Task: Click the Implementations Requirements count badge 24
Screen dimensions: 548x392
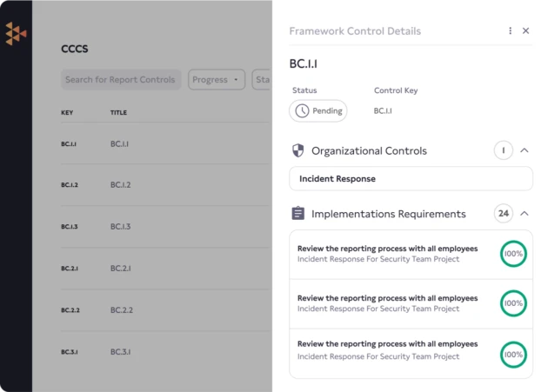Action: click(x=503, y=214)
